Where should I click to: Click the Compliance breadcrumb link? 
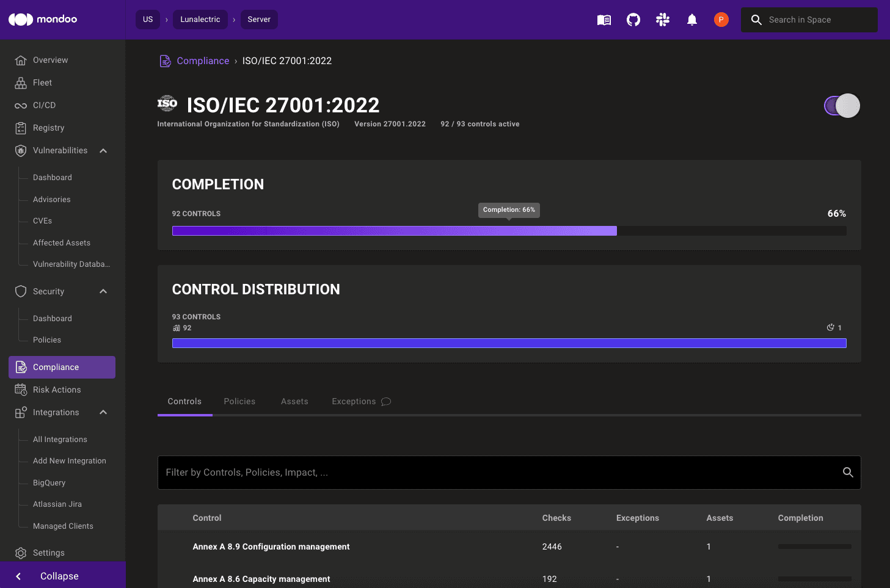click(x=203, y=61)
